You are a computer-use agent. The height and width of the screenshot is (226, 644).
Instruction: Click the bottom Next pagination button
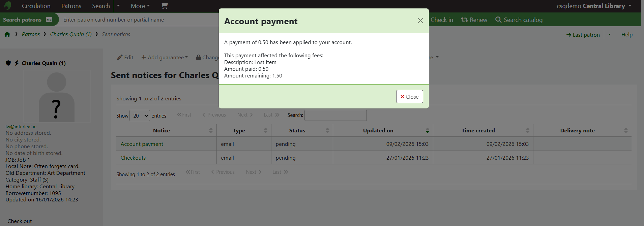[254, 172]
